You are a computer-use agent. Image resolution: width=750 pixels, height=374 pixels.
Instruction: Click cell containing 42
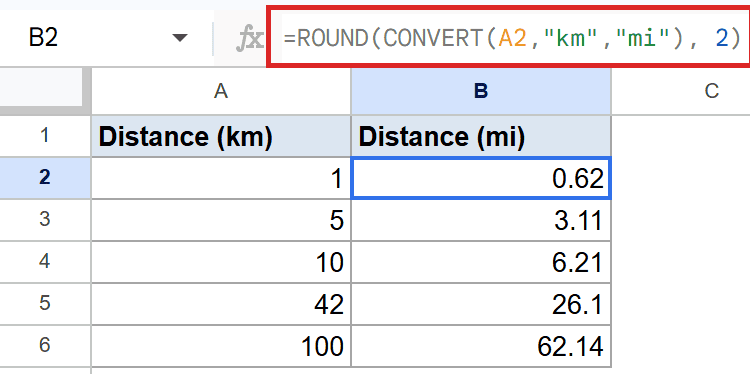click(221, 304)
